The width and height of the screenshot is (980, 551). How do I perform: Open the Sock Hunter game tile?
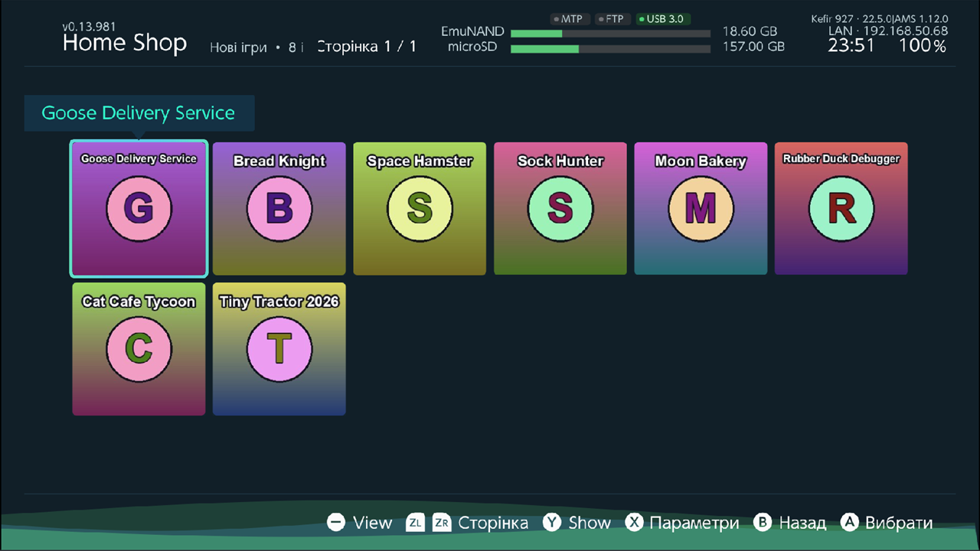pos(560,209)
